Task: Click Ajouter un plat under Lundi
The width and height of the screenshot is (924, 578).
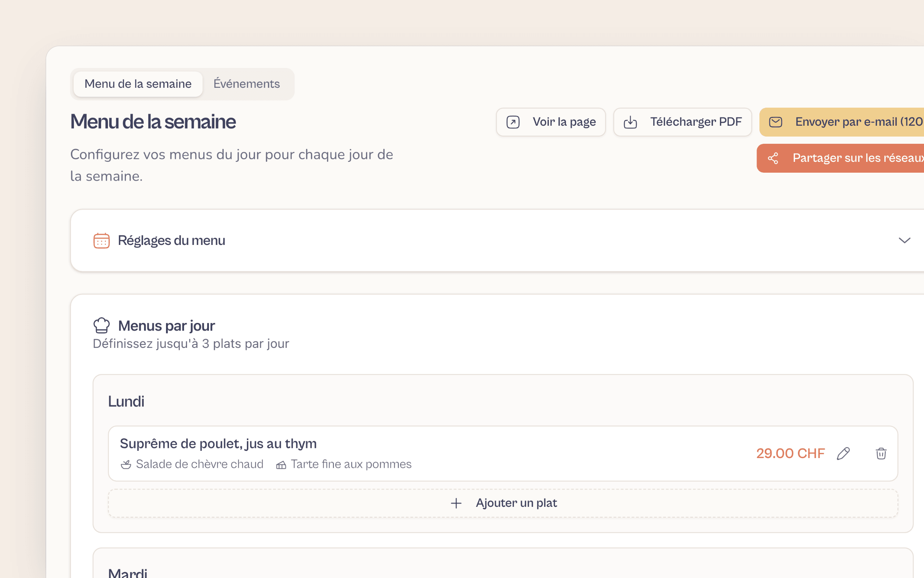Action: click(503, 503)
